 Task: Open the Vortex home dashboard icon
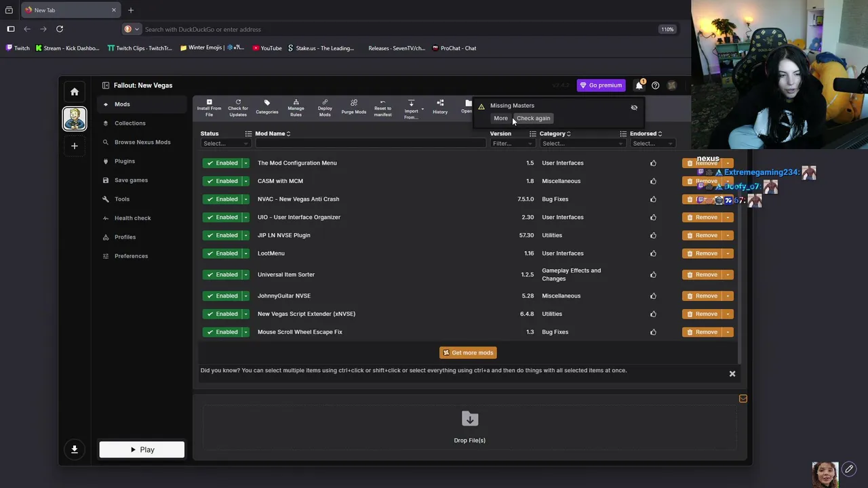[75, 91]
